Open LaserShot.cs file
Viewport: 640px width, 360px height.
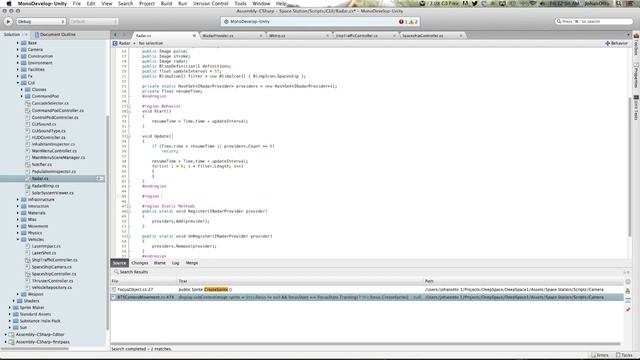click(x=44, y=253)
